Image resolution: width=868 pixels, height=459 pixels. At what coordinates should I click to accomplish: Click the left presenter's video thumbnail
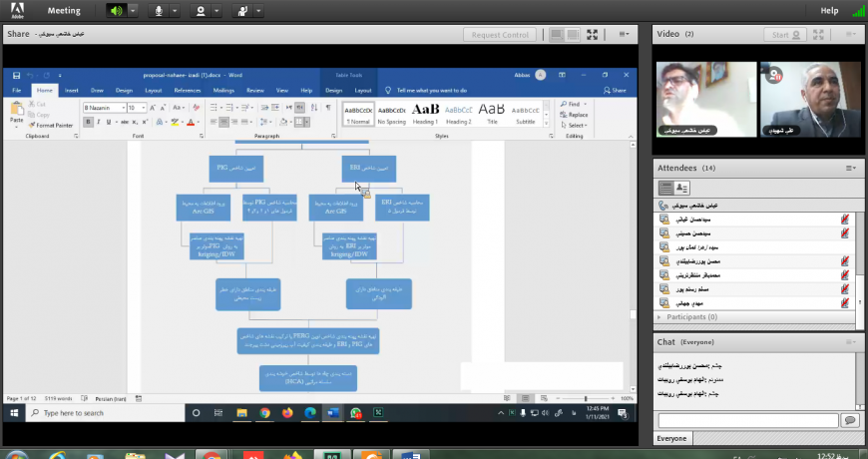click(x=706, y=99)
